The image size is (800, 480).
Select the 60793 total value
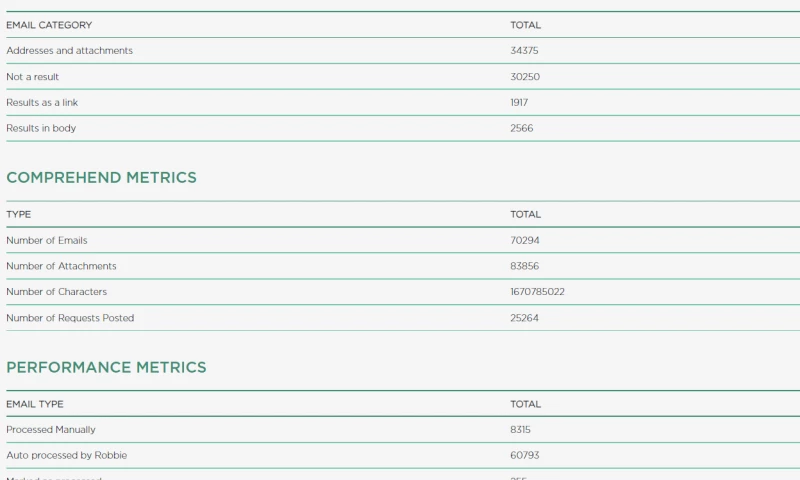coord(525,456)
